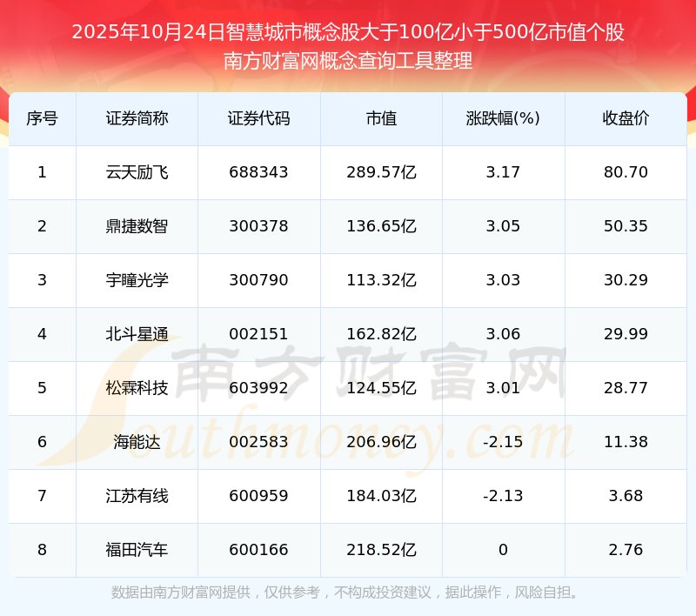Select stock name 松霖科技
696x616 pixels.
pos(137,388)
